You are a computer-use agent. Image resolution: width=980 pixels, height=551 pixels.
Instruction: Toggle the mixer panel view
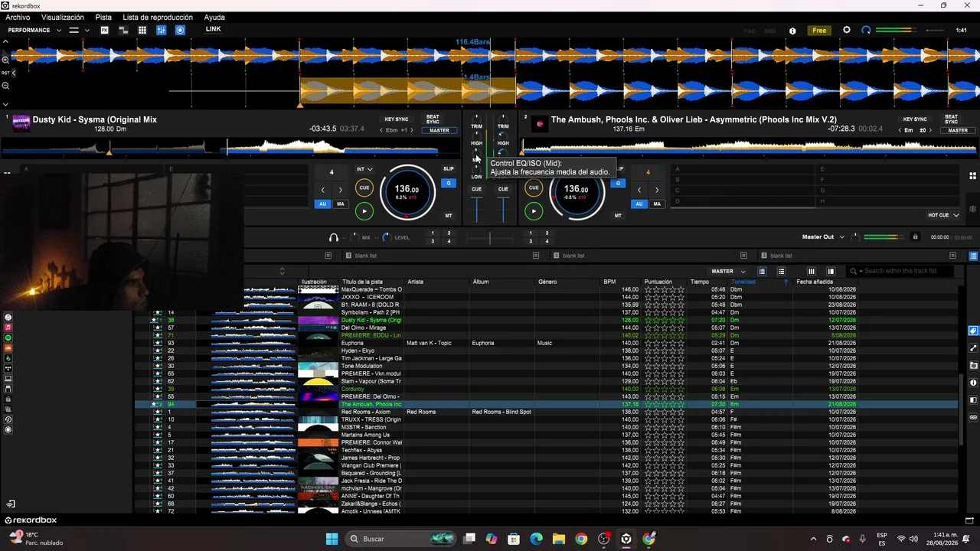click(162, 30)
